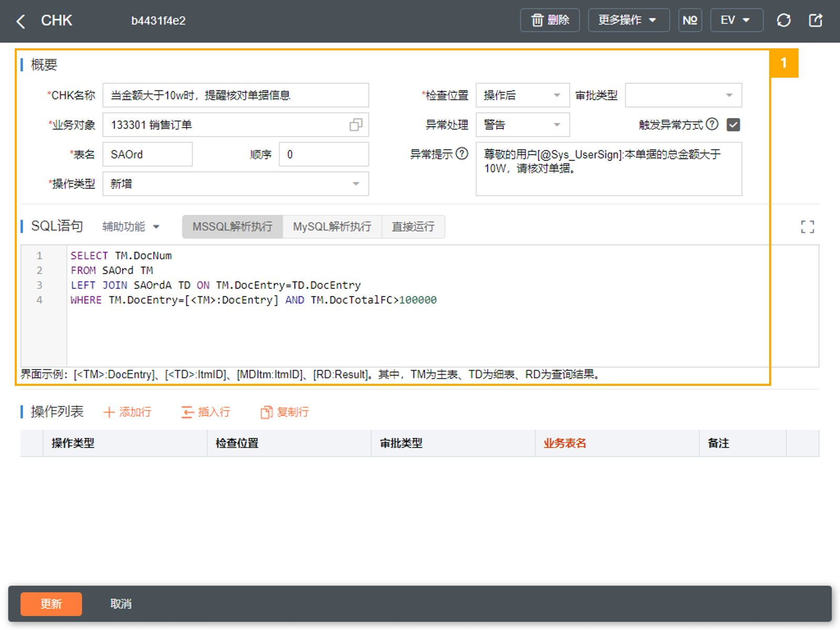The height and width of the screenshot is (630, 840).
Task: Click the 检查位置 column header
Action: 289,443
